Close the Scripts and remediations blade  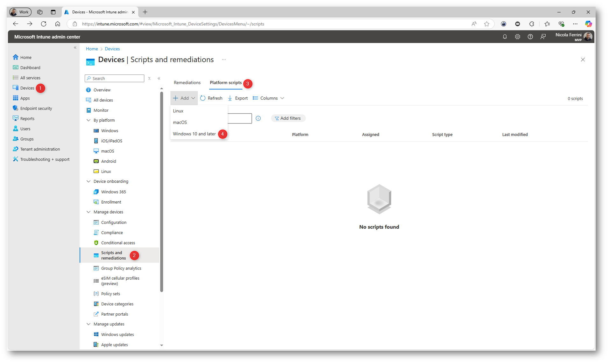click(x=583, y=60)
